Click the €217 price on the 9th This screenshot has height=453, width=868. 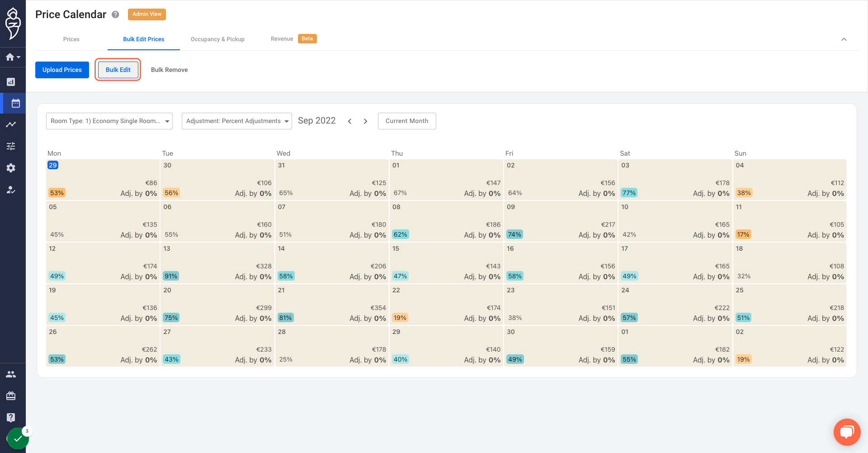coord(608,224)
